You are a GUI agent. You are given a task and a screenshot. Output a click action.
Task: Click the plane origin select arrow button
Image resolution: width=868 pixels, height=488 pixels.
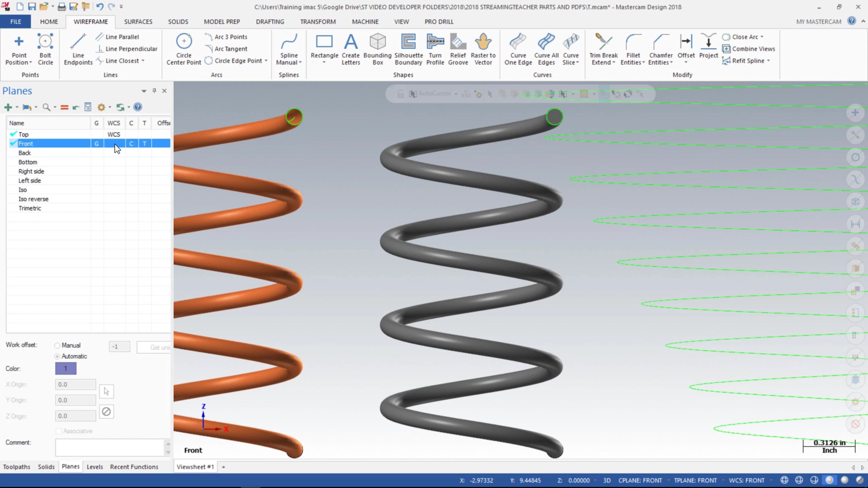tap(106, 391)
